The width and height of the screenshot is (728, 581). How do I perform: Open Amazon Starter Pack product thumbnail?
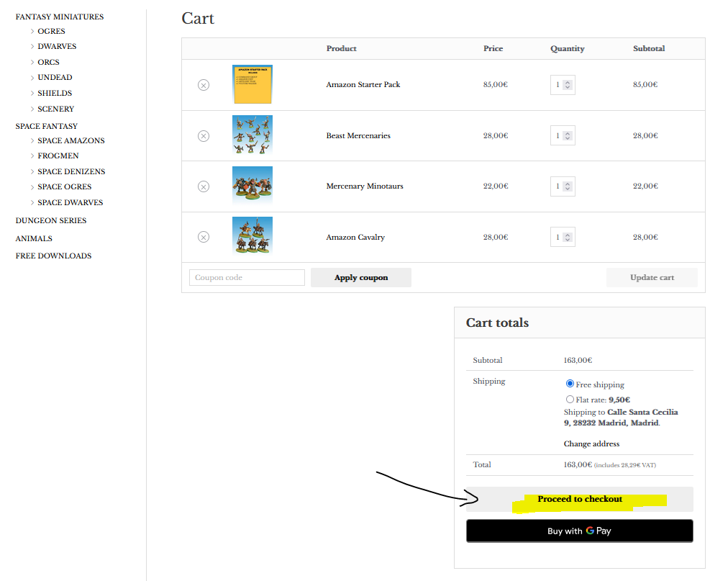tap(252, 85)
